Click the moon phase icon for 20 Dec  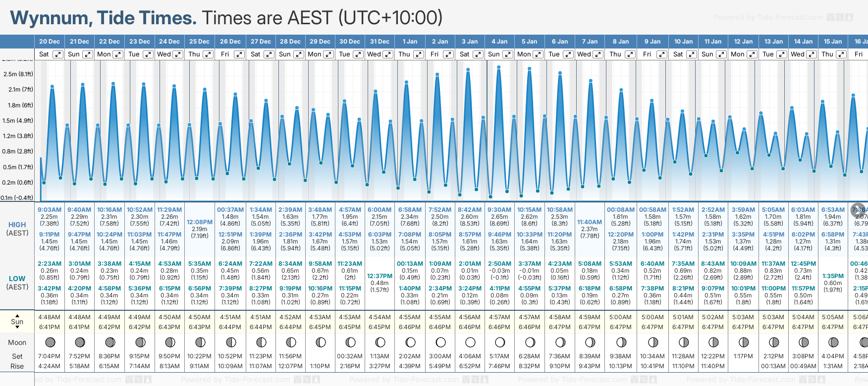[50, 342]
